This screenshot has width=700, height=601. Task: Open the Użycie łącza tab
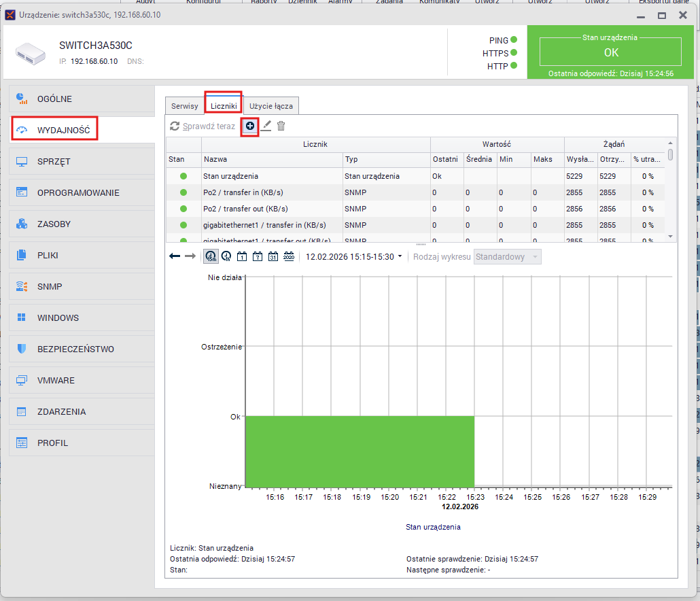click(x=270, y=106)
